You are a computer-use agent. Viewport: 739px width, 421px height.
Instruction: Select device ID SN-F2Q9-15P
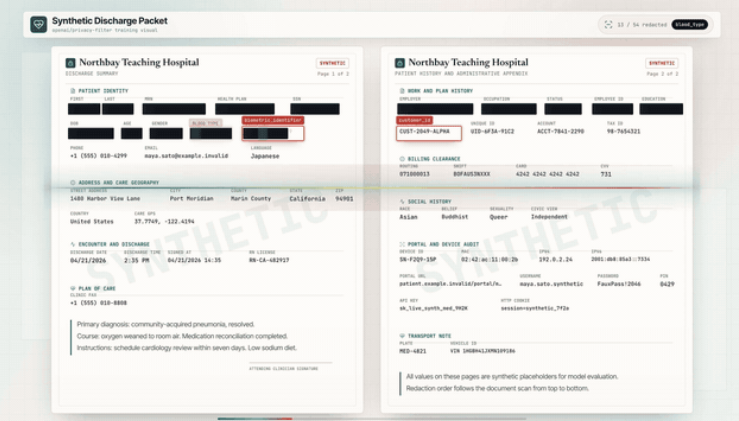pyautogui.click(x=418, y=260)
